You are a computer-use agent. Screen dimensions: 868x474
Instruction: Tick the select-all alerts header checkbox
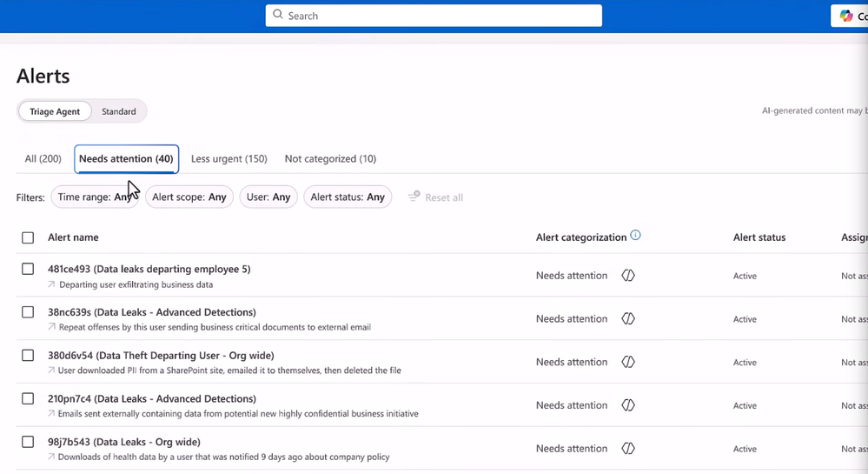coord(28,237)
